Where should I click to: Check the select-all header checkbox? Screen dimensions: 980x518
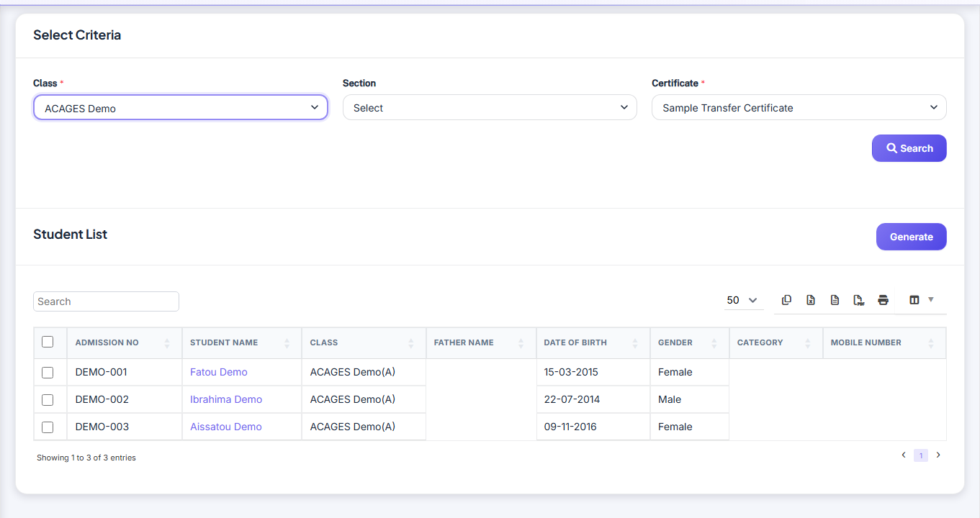click(x=48, y=342)
